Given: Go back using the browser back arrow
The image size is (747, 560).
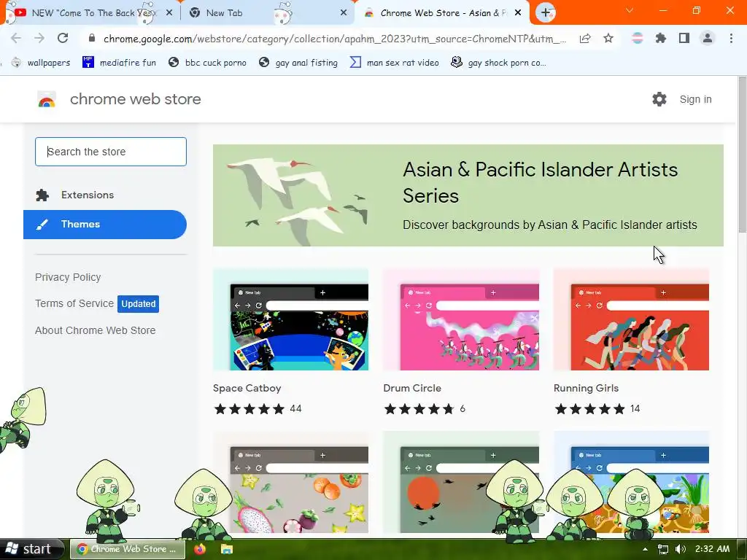Looking at the screenshot, I should click(16, 38).
